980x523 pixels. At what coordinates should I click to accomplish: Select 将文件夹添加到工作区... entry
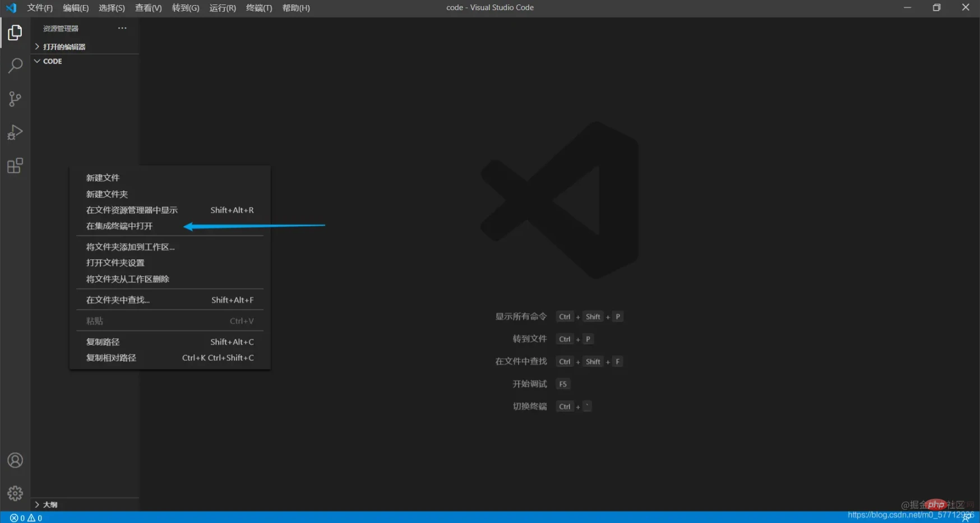click(170, 247)
